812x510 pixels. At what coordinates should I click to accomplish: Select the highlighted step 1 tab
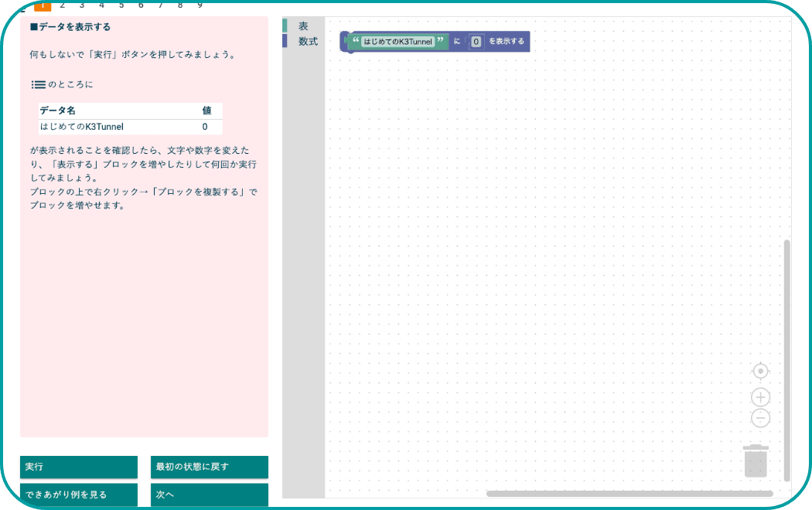[x=43, y=5]
